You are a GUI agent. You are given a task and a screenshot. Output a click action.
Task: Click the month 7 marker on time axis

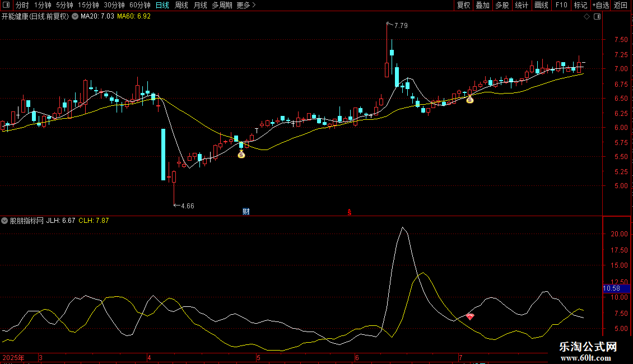pos(460,358)
